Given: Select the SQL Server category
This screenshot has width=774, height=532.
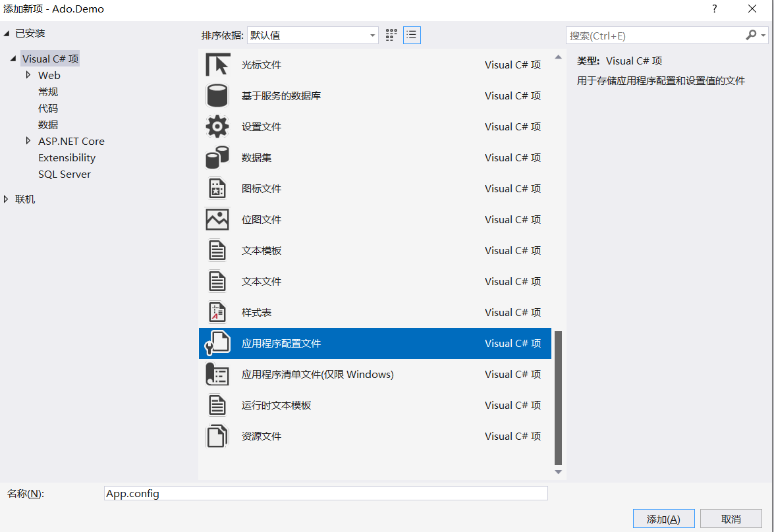Looking at the screenshot, I should coord(65,174).
